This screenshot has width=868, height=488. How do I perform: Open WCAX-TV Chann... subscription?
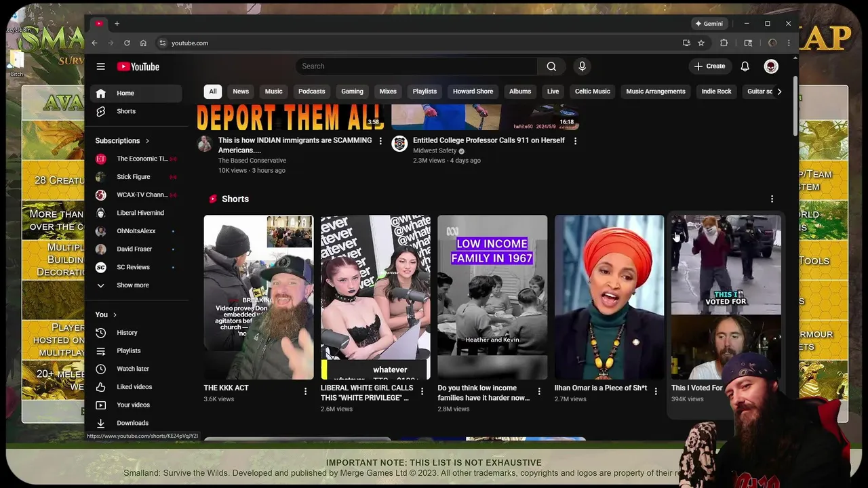136,195
